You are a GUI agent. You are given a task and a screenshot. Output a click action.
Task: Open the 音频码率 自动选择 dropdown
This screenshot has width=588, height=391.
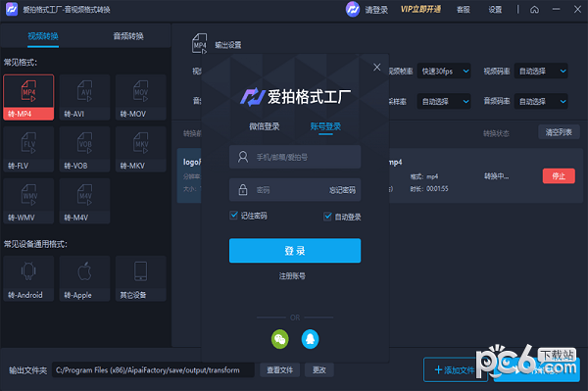coord(541,101)
